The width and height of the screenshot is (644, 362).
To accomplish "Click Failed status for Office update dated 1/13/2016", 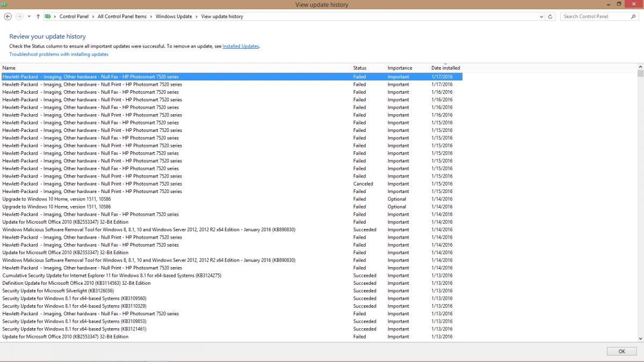I will [360, 337].
